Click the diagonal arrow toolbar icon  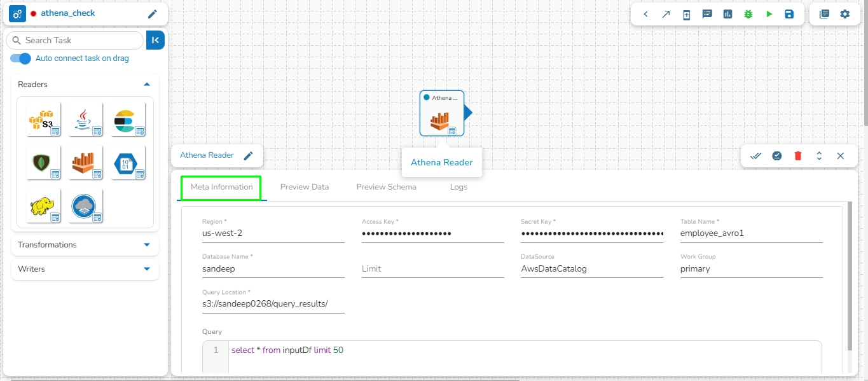(x=666, y=14)
